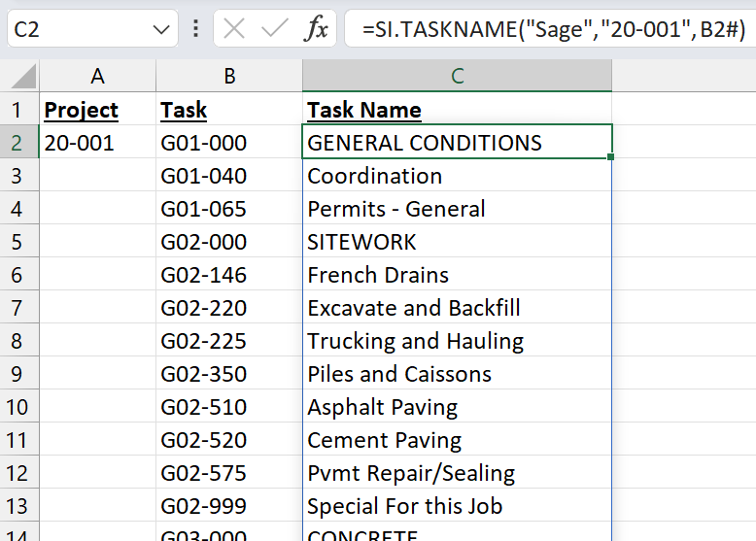
Task: Click the Cancel X formula icon
Action: (x=234, y=29)
